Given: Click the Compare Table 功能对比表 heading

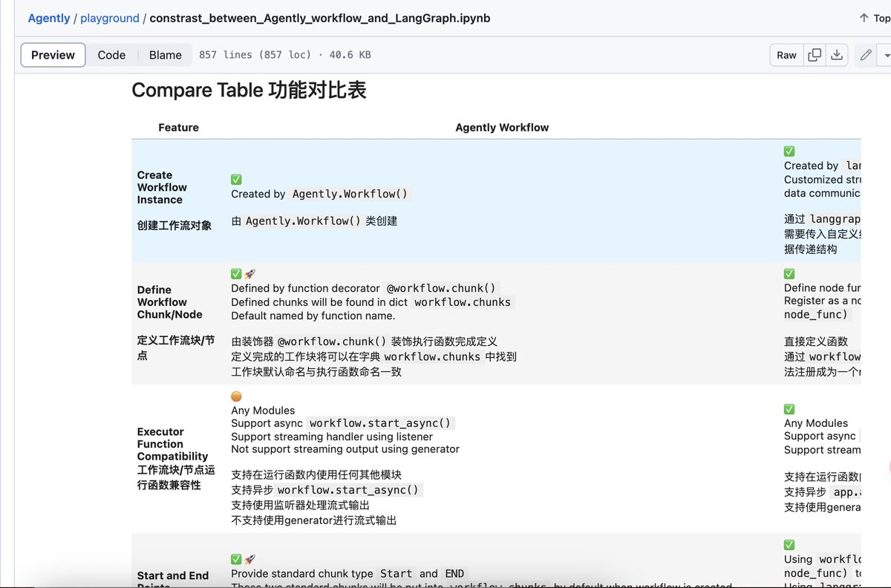Looking at the screenshot, I should [x=249, y=91].
